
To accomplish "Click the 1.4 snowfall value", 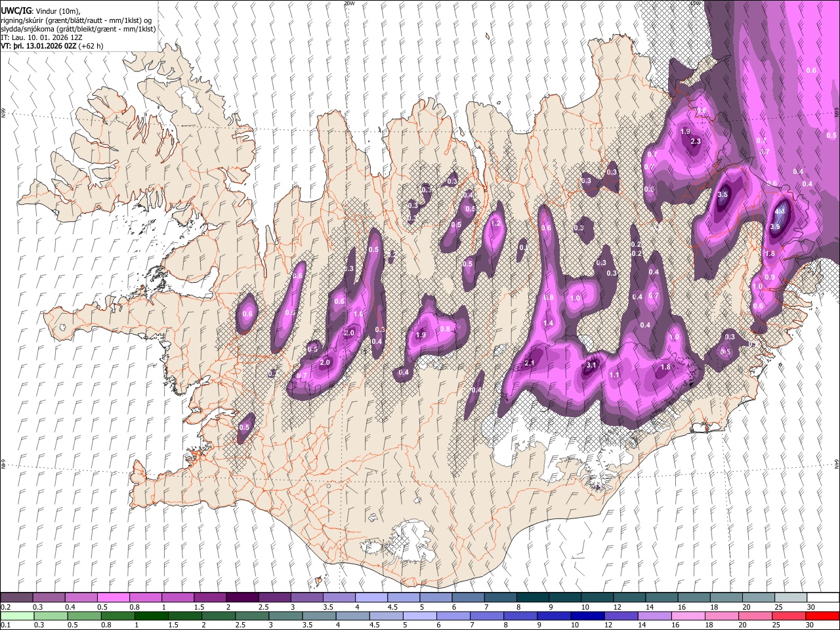I will tap(549, 324).
